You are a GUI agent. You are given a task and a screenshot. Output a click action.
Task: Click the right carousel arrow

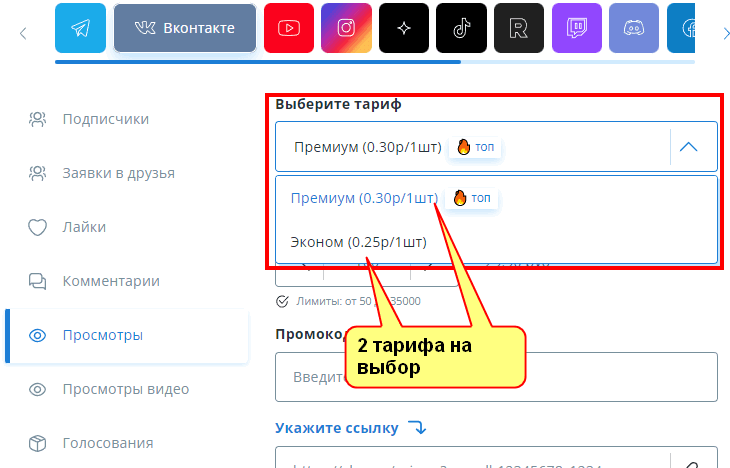point(726,34)
